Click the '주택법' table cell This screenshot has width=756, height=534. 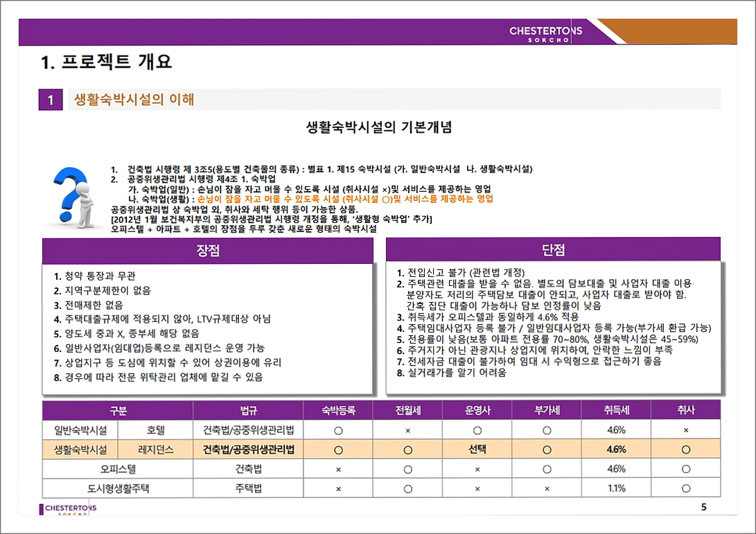(x=248, y=488)
